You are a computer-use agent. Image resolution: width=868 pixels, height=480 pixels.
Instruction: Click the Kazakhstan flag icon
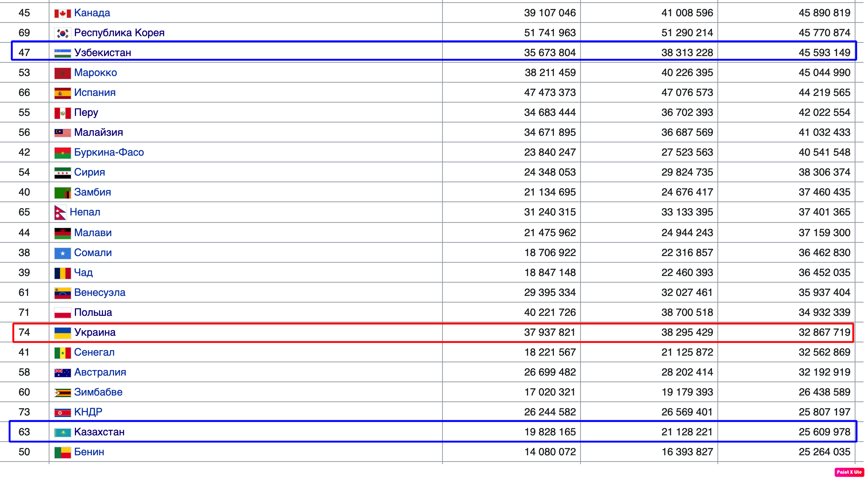(x=62, y=433)
